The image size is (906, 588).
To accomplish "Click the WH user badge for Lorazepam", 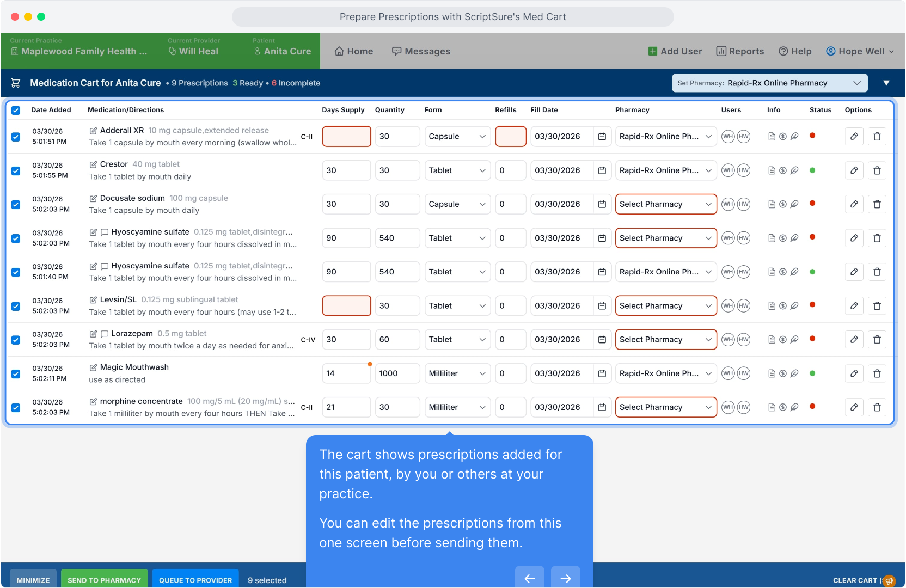I will pos(728,340).
